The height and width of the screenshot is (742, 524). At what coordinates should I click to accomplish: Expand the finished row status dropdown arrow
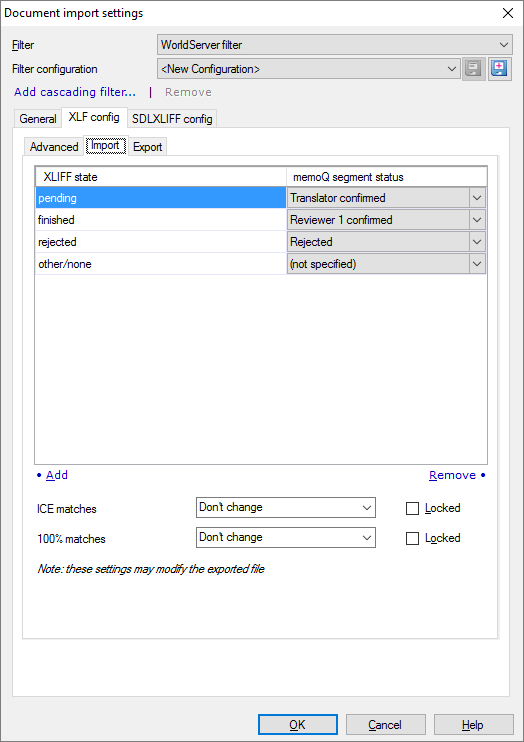pos(477,220)
